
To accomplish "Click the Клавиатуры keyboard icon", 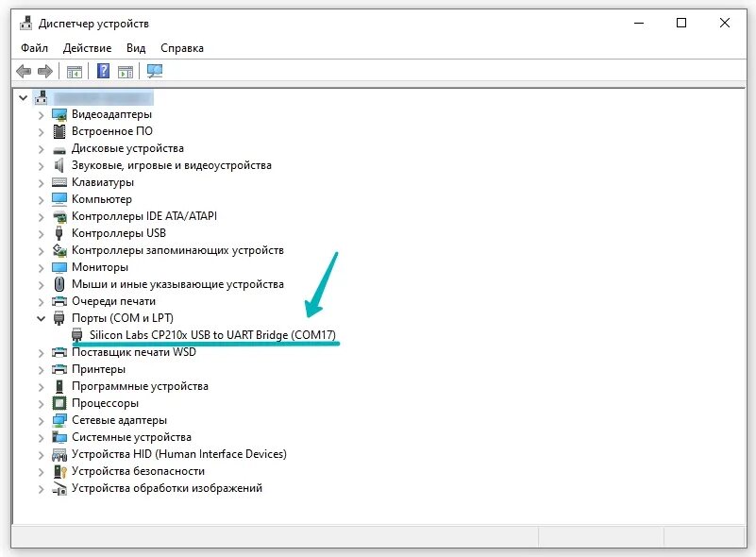I will pyautogui.click(x=59, y=182).
